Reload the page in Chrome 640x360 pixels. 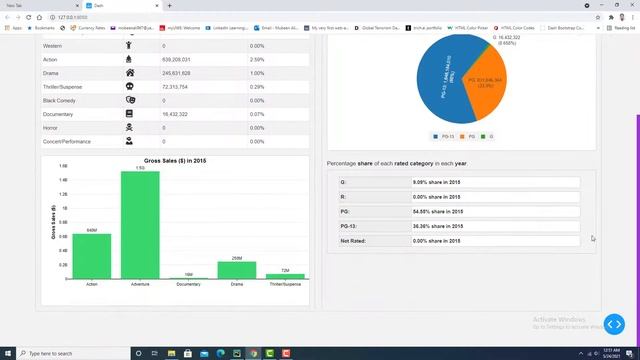click(29, 17)
